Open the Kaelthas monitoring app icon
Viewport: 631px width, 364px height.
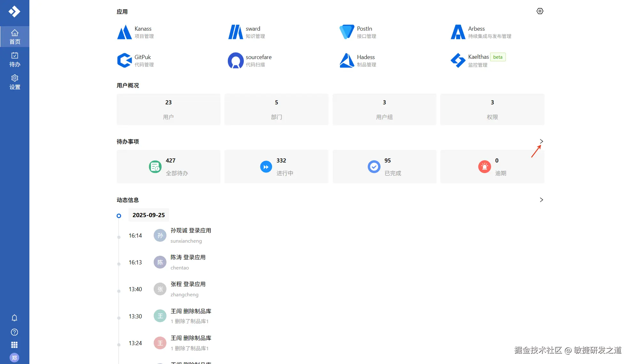point(458,60)
